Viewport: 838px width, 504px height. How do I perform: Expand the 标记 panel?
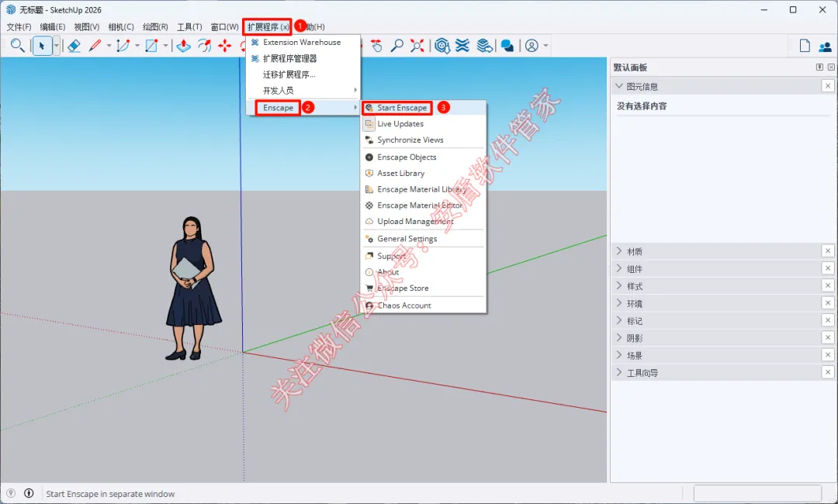coord(619,320)
